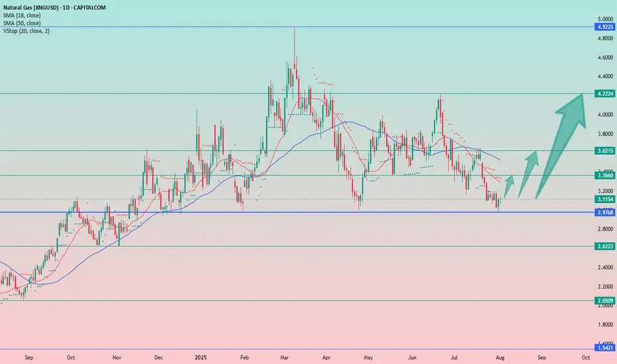Click the 2.8000 price axis tick

[x=605, y=229]
